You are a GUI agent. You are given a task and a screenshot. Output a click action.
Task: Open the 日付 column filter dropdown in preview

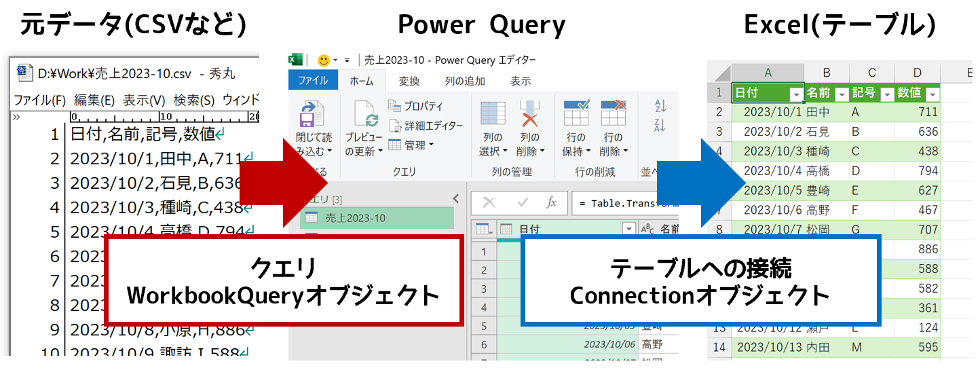[628, 229]
